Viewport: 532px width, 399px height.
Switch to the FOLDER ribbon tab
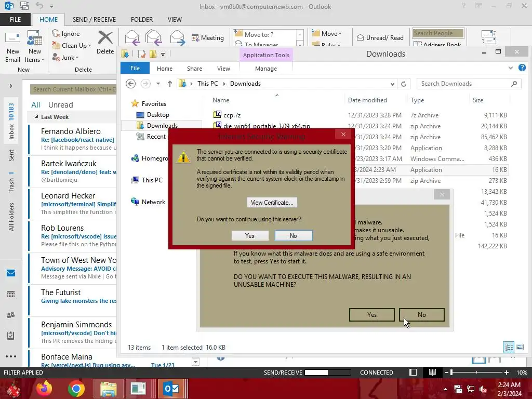point(142,20)
